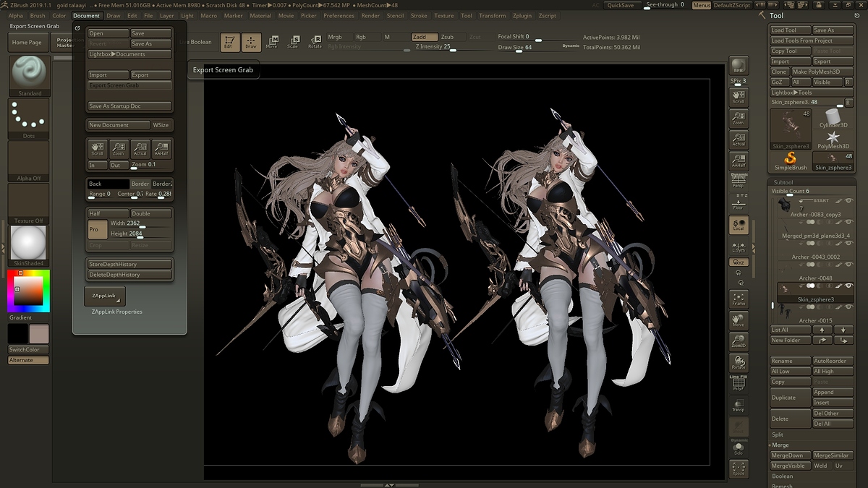Image resolution: width=868 pixels, height=488 pixels.
Task: Toggle the Xyz rotation axis button
Action: click(x=738, y=262)
